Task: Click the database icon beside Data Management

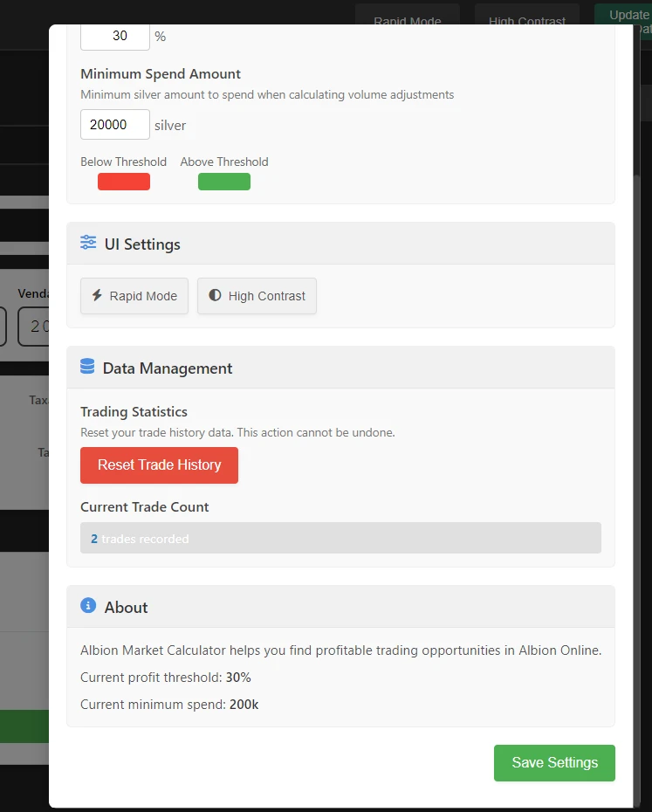Action: pos(87,368)
